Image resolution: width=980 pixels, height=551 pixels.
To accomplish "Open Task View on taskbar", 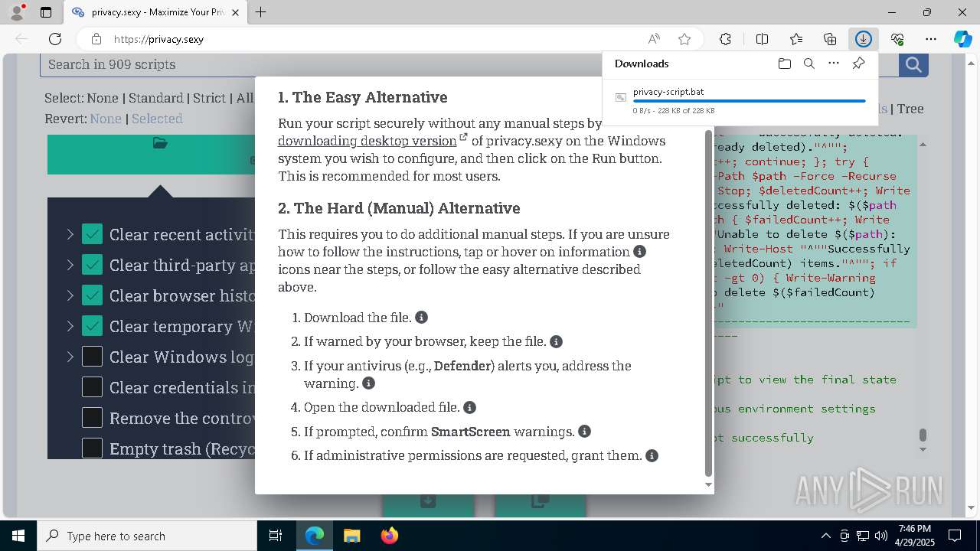I will 276,536.
